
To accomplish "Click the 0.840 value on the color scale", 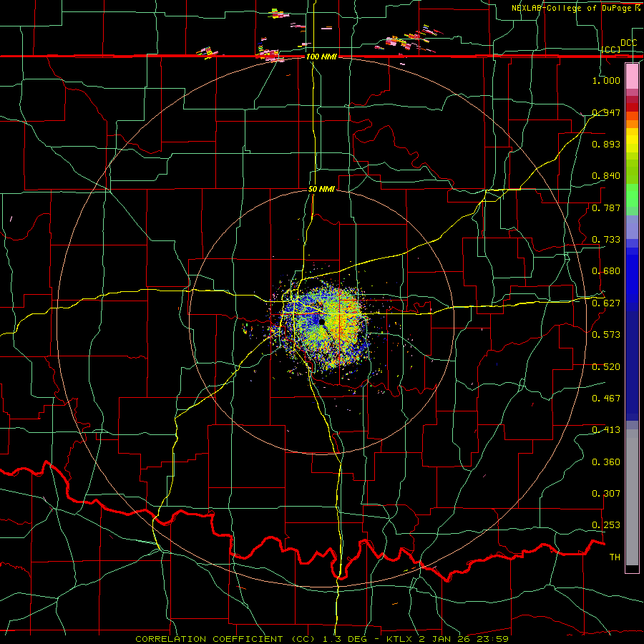I will pyautogui.click(x=606, y=176).
